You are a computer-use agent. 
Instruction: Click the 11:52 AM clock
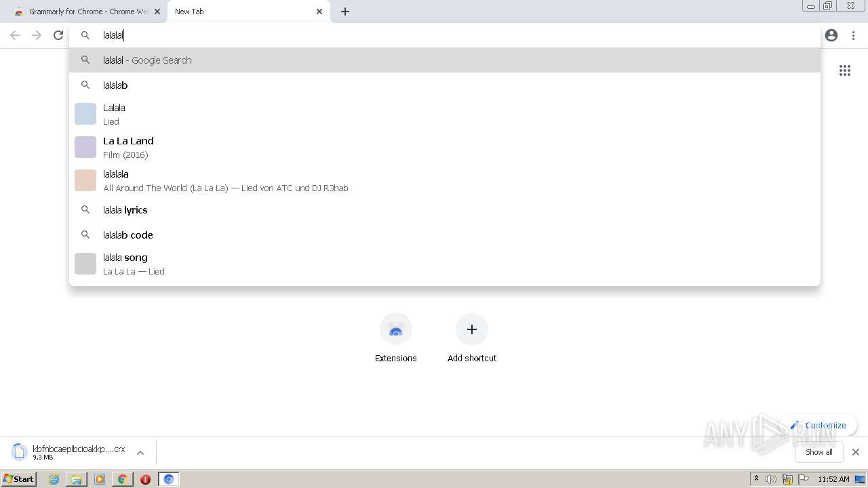(833, 479)
